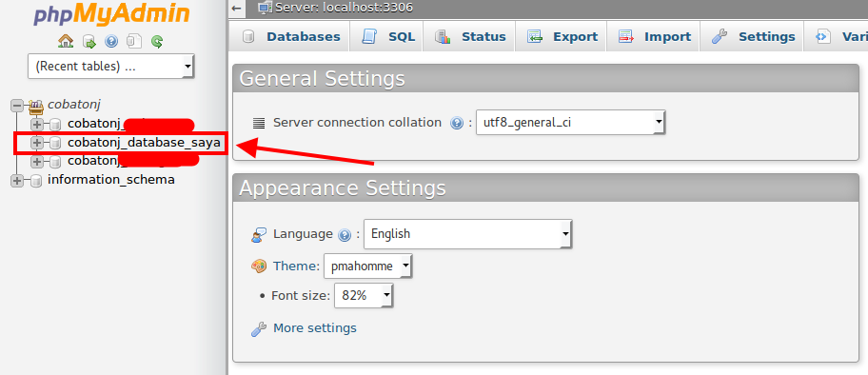This screenshot has height=375, width=868.
Task: Click the wrench icon beside More settings
Action: pos(259,329)
